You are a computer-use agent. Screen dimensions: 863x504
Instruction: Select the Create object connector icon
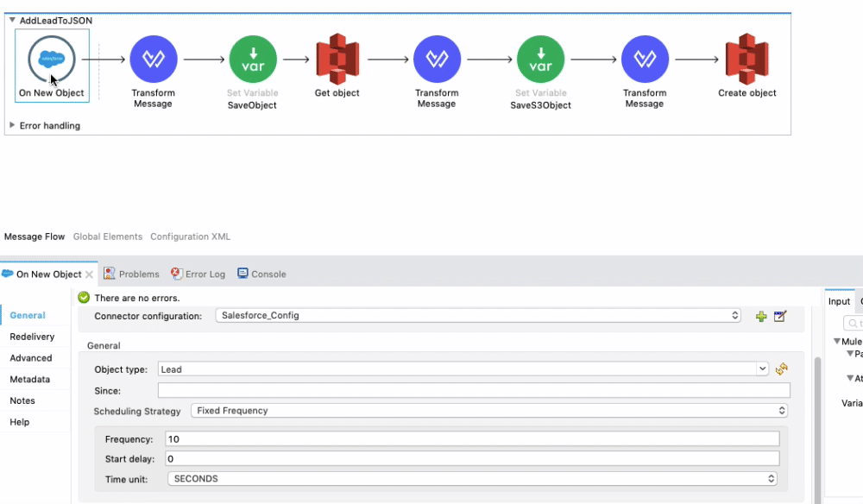click(x=746, y=58)
